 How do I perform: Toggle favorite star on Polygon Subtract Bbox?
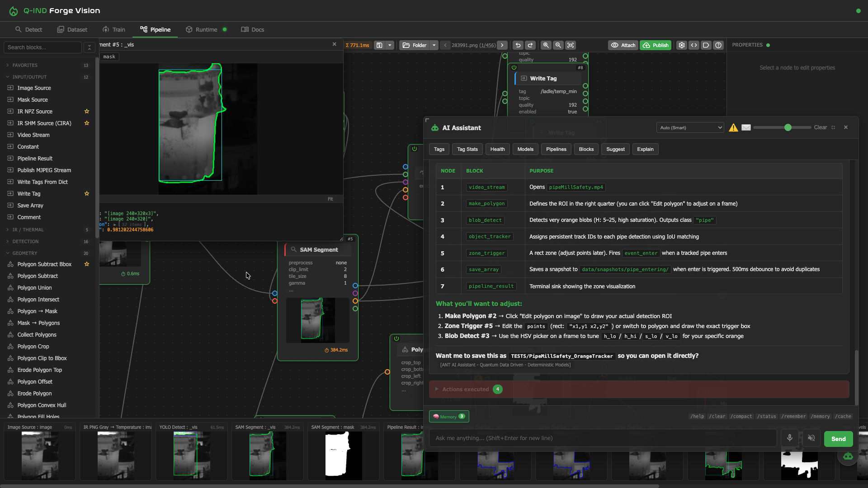pos(87,264)
